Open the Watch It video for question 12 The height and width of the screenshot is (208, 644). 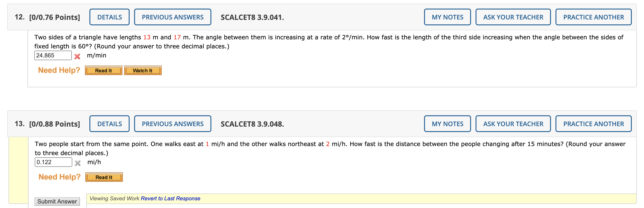click(x=142, y=70)
